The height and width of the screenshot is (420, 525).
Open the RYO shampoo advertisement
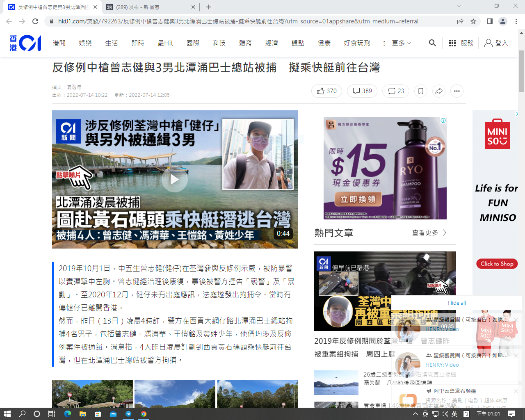pos(385,168)
